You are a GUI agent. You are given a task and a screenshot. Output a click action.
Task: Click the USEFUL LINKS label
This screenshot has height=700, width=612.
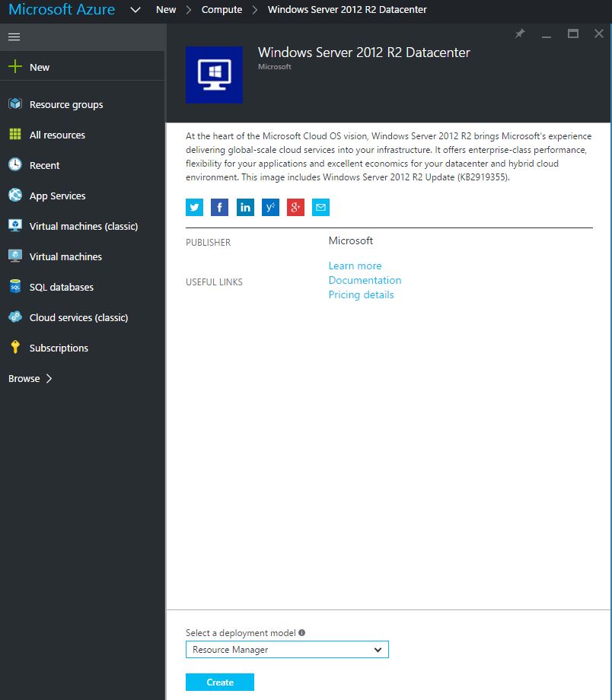click(x=214, y=282)
